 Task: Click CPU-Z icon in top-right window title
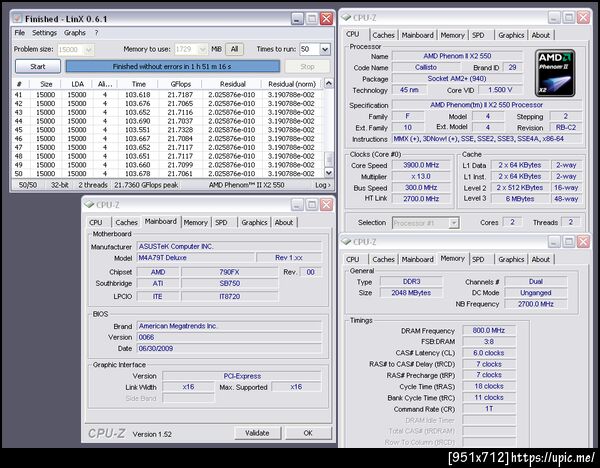(x=346, y=17)
